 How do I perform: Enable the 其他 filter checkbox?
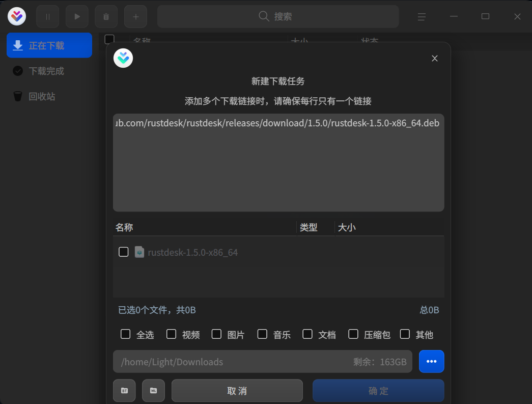(x=405, y=334)
